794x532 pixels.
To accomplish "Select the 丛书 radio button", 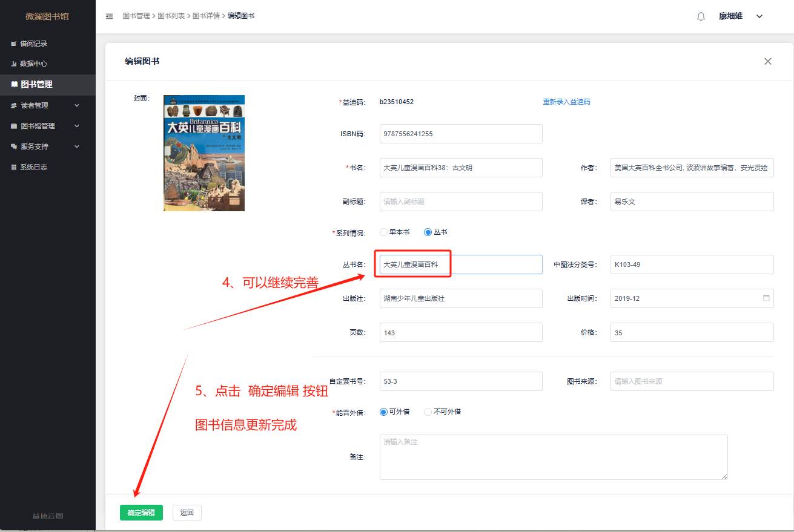I will pyautogui.click(x=428, y=232).
